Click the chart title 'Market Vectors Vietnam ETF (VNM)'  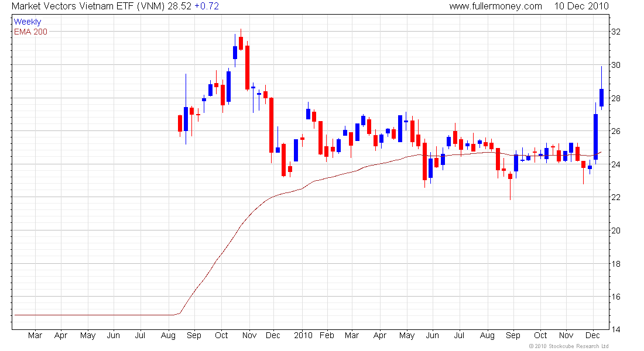[88, 6]
